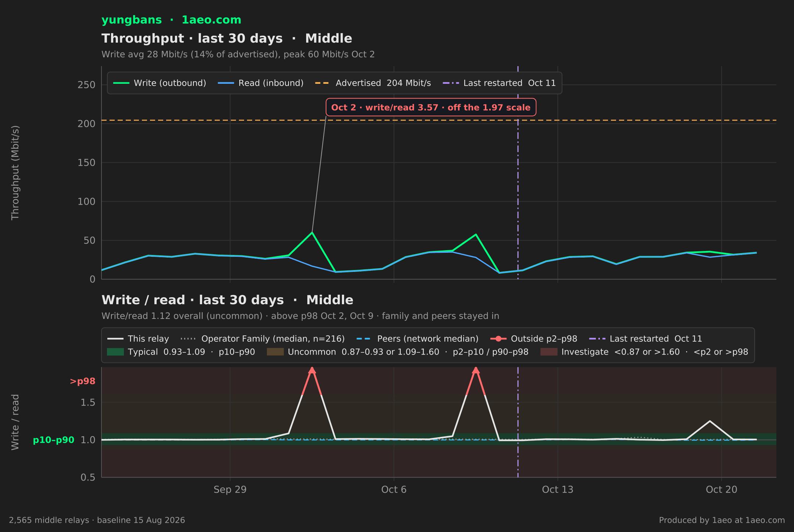Click the >p98 axis label

[83, 381]
